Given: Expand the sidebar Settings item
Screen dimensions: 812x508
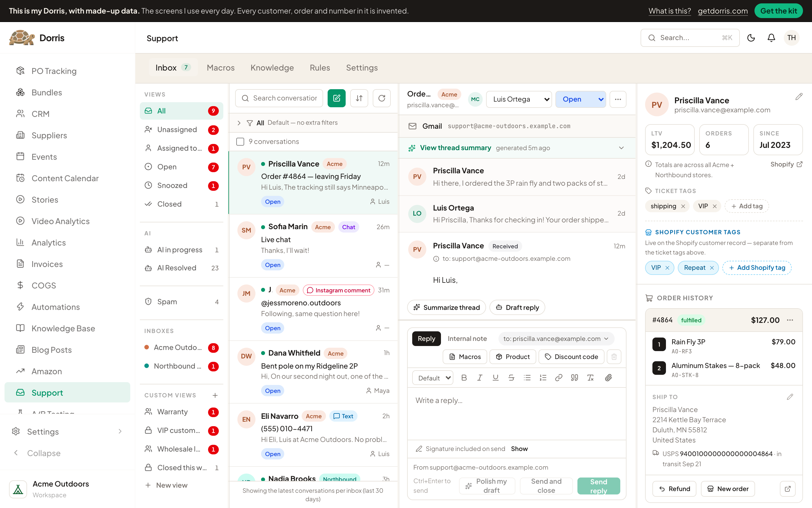Looking at the screenshot, I should point(67,432).
